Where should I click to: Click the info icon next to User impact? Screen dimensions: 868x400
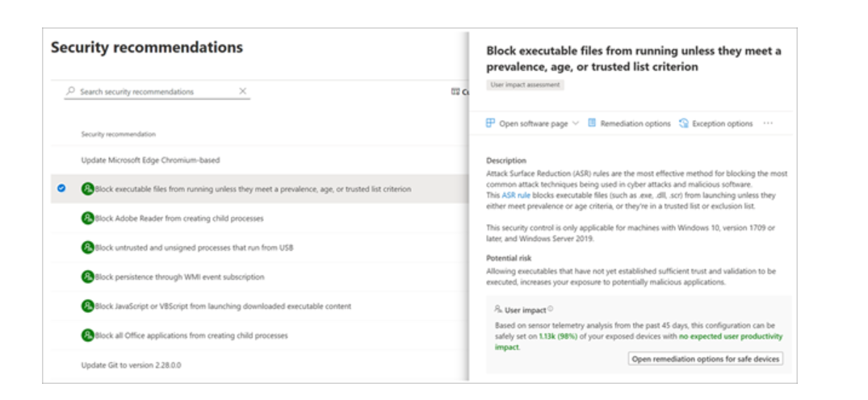click(550, 310)
